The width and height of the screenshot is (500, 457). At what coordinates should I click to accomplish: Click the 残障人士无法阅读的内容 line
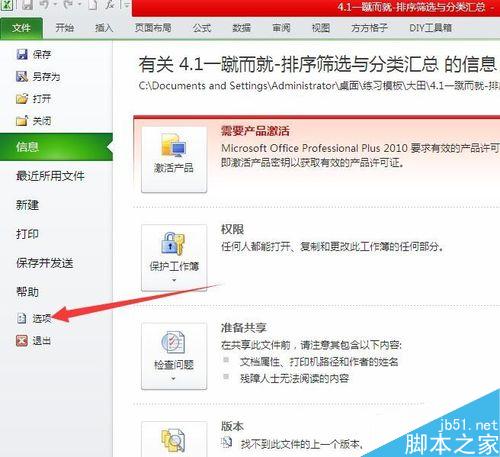pos(294,378)
